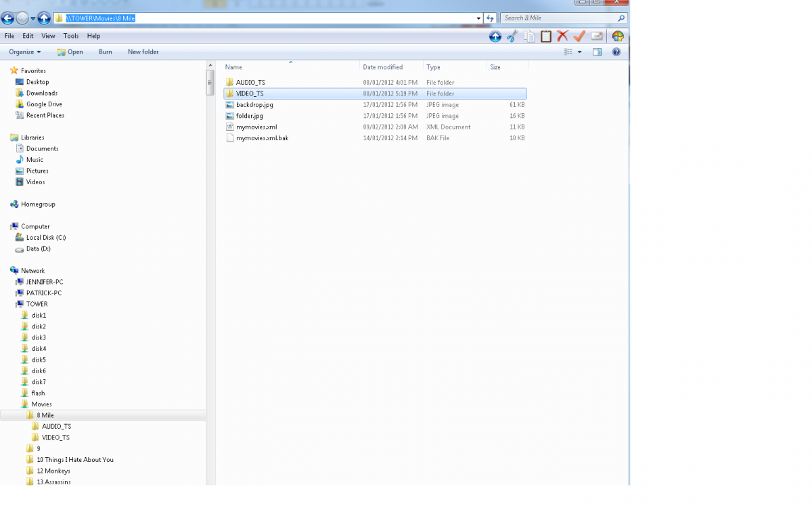
Task: Click the Forward navigation arrow
Action: point(22,18)
